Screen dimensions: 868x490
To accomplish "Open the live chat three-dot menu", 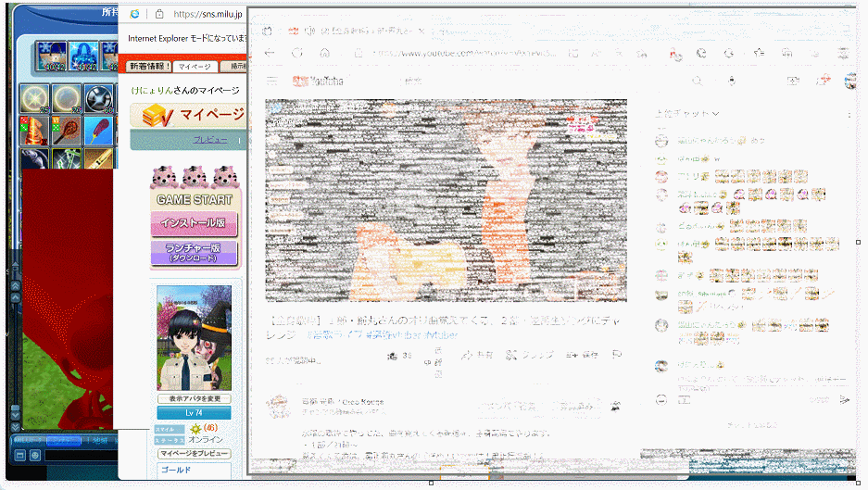I will (849, 115).
